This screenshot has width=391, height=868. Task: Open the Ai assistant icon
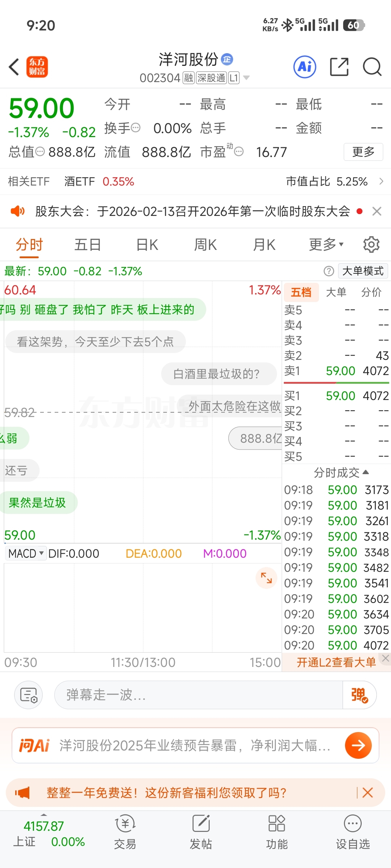(x=305, y=67)
